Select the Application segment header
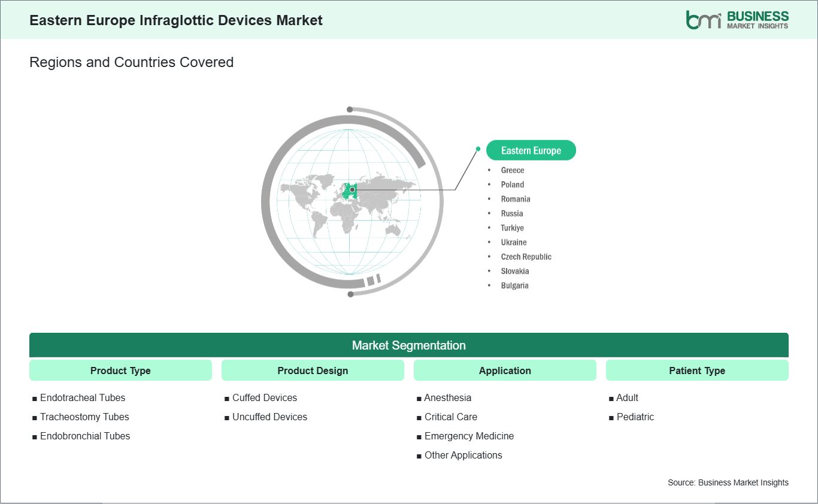 (x=505, y=371)
